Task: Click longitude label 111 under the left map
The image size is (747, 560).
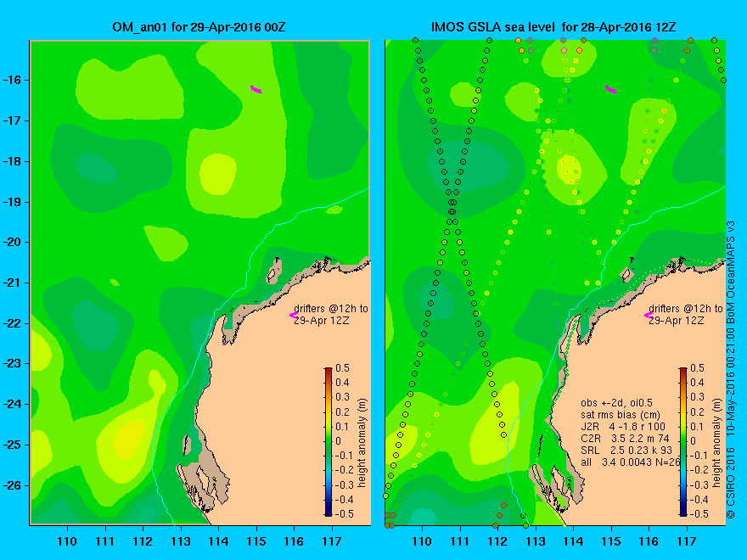Action: 104,541
